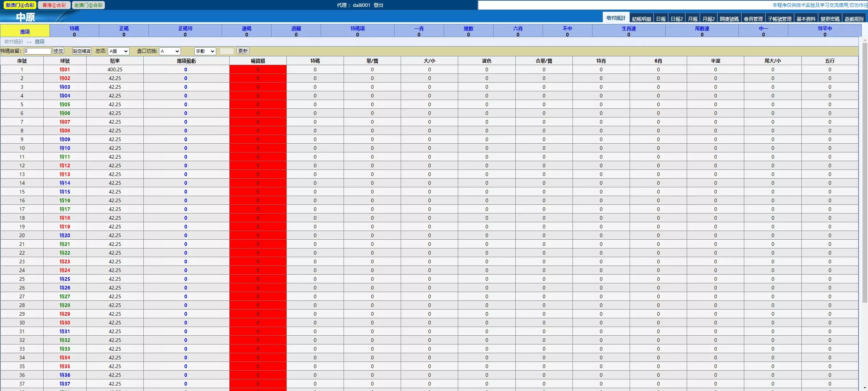Select the 連碼 category tab
Viewport: 868px width, 391px height.
pos(246,31)
